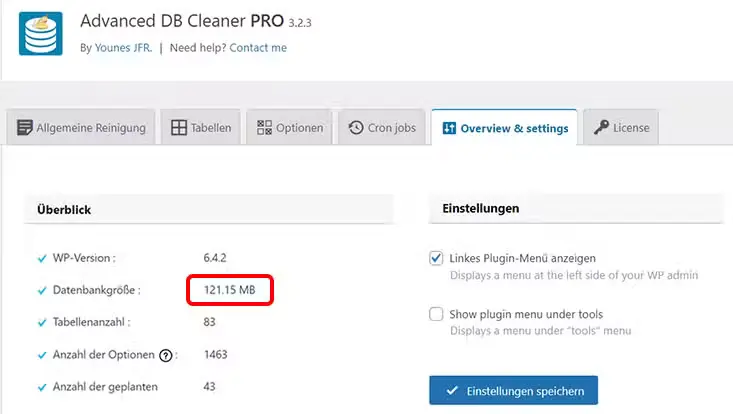Image resolution: width=733 pixels, height=414 pixels.
Task: Click the checkmark beside WP-Version
Action: point(42,258)
